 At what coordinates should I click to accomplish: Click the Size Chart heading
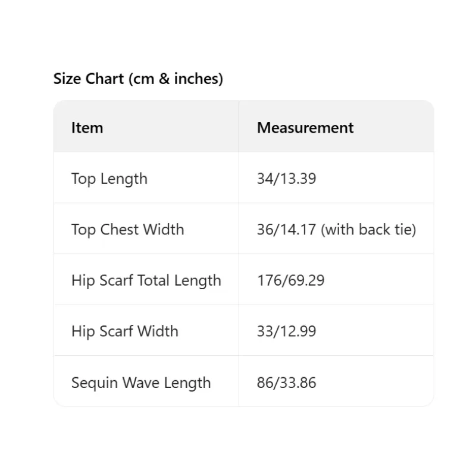click(x=138, y=79)
